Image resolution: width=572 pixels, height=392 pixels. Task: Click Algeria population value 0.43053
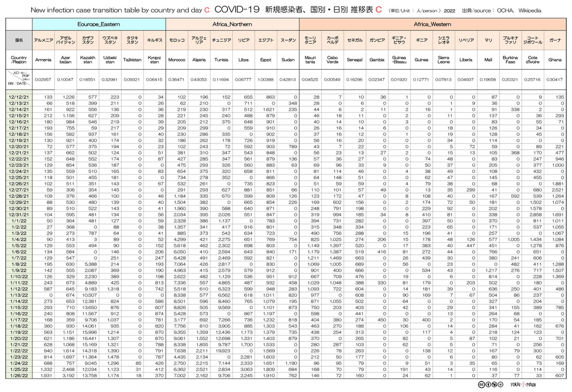[x=199, y=79]
